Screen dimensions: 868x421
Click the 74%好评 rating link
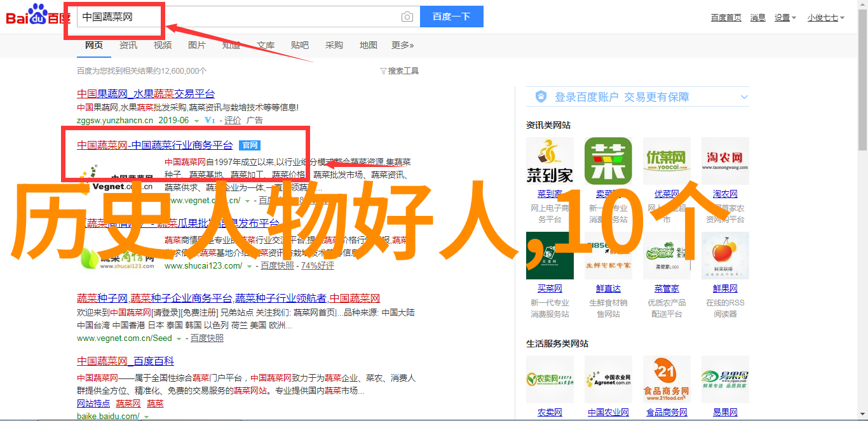[318, 266]
